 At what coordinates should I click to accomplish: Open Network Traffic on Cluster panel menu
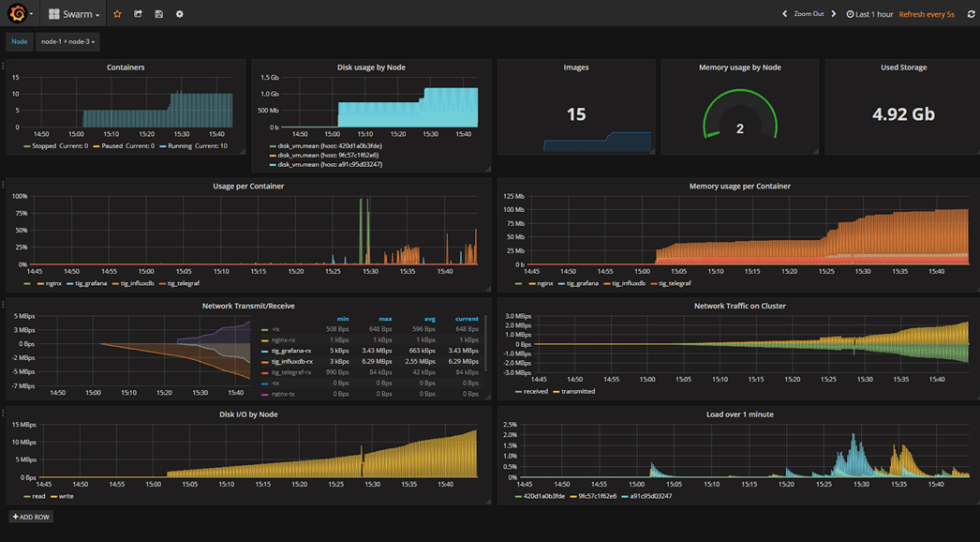click(740, 306)
